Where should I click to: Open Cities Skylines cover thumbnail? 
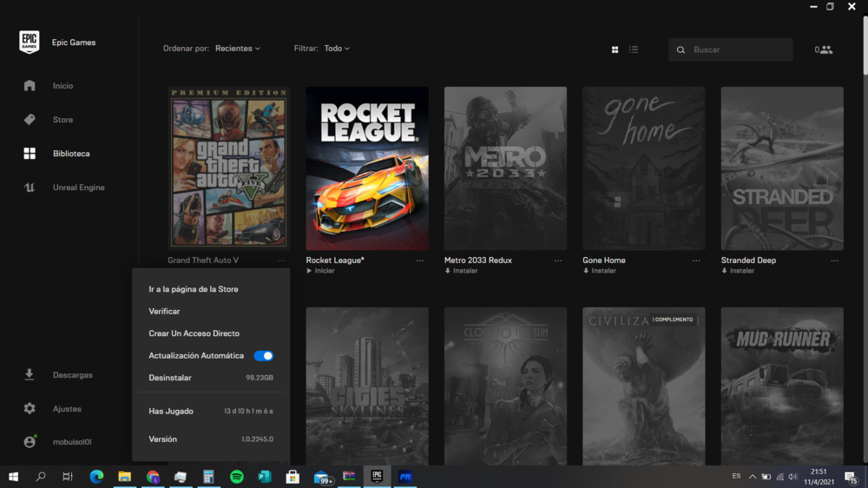[367, 386]
